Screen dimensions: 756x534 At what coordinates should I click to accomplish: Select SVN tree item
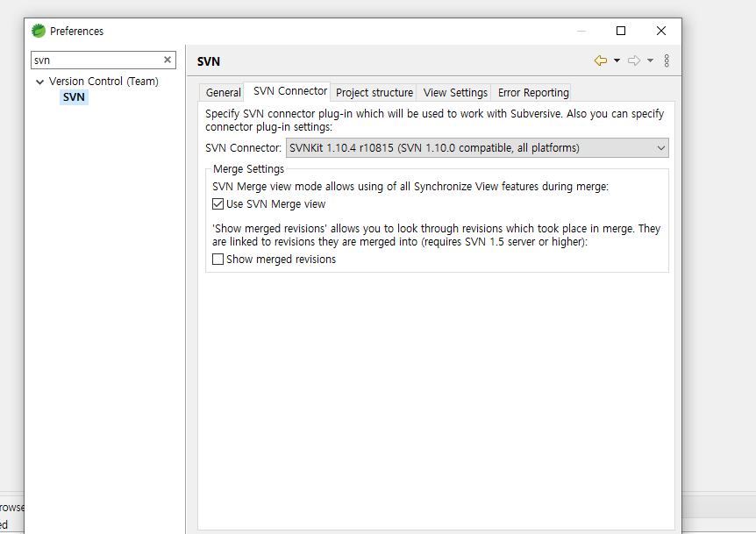(74, 97)
